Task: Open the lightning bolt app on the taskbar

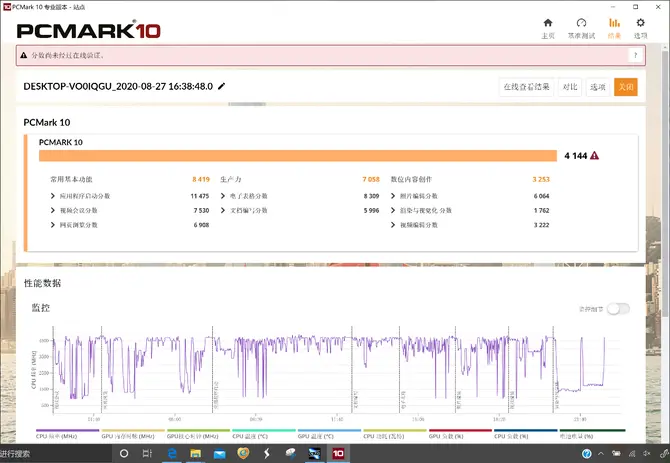Action: tap(267, 453)
